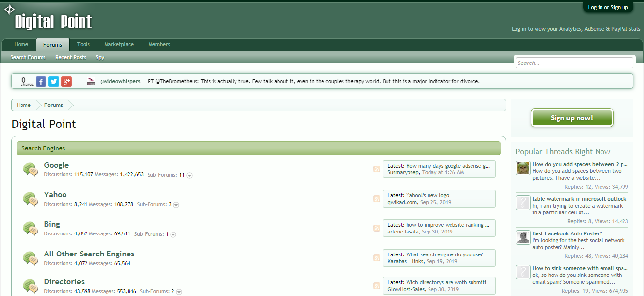Open Susmaryosep user profile link
This screenshot has height=296, width=644.
(x=403, y=172)
